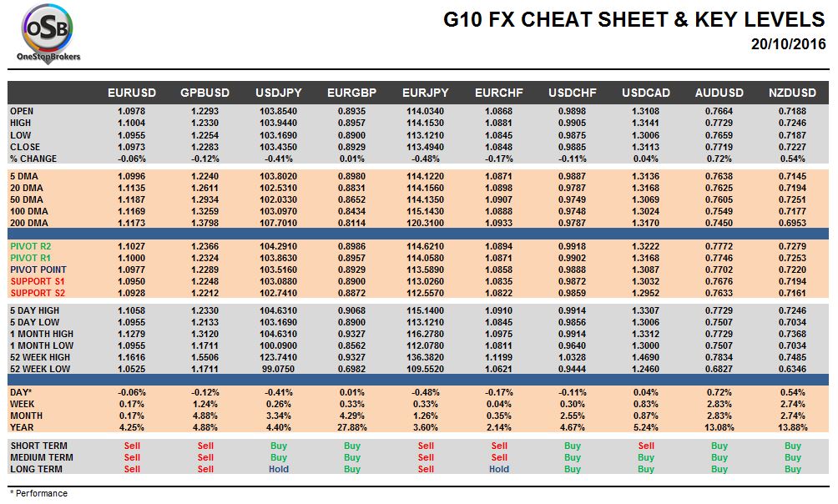The image size is (838, 504).
Task: Click the PIVOT POINT row label
Action: [38, 270]
